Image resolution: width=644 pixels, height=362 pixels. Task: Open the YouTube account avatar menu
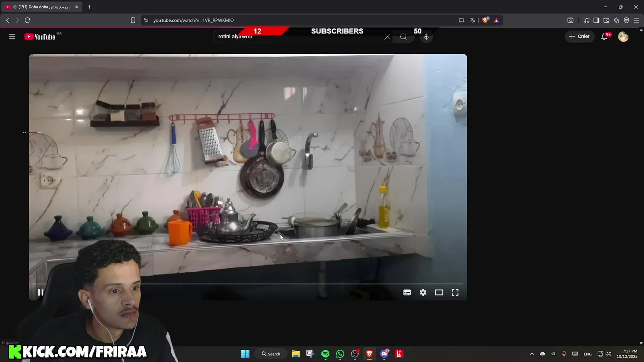click(623, 36)
